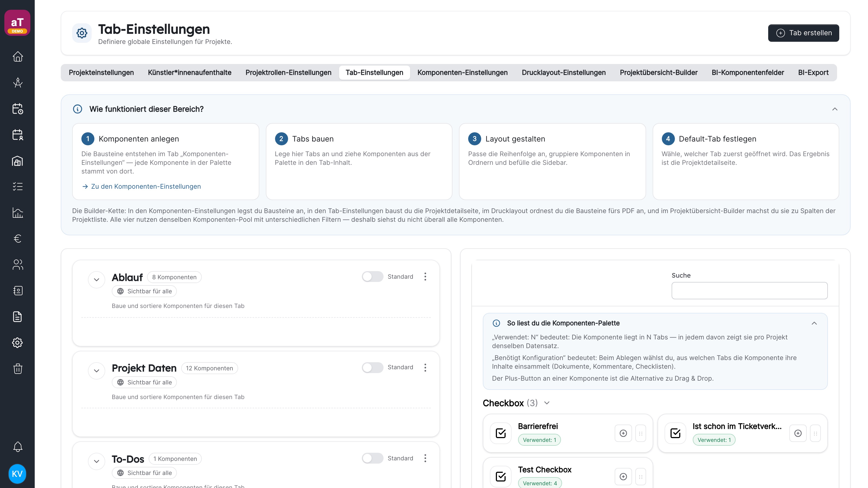The width and height of the screenshot is (868, 488).
Task: Collapse the 'Wie funktioniert dieser Bereich?' panel
Action: click(x=835, y=109)
